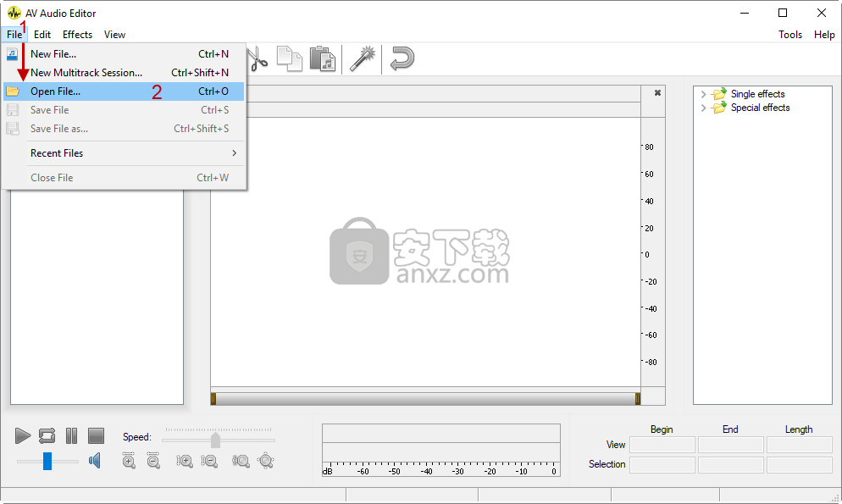Open the File menu
Image resolution: width=842 pixels, height=504 pixels.
(14, 35)
